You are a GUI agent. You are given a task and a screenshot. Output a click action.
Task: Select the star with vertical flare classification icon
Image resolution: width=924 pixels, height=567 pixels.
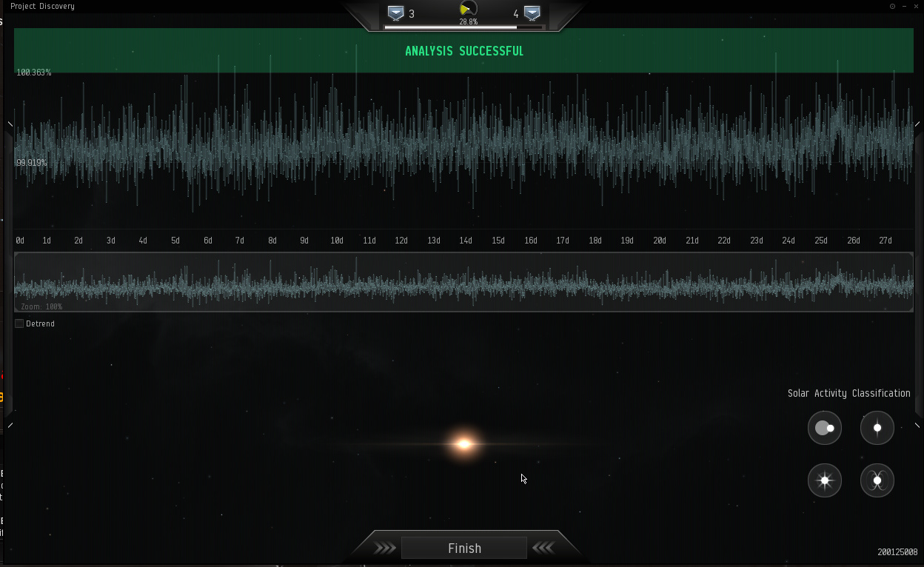[877, 428]
